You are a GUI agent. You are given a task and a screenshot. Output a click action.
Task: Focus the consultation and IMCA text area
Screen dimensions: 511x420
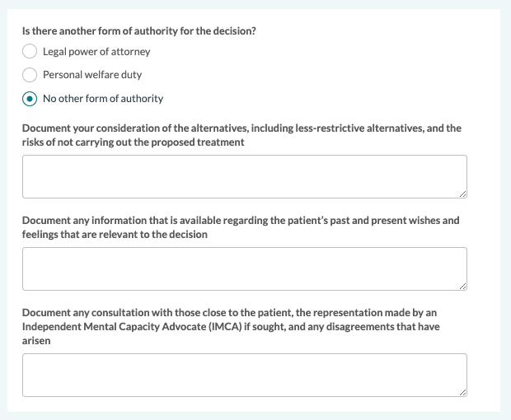tap(244, 375)
